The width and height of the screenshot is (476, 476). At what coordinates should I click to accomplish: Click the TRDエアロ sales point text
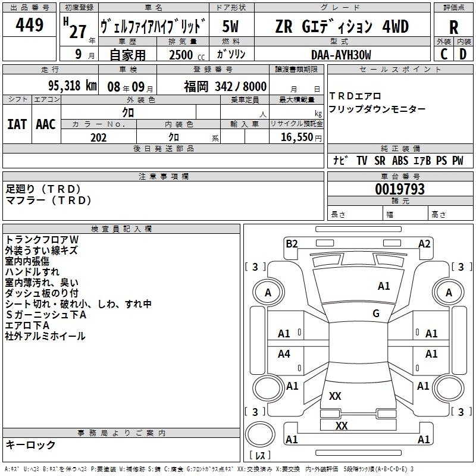click(x=355, y=96)
